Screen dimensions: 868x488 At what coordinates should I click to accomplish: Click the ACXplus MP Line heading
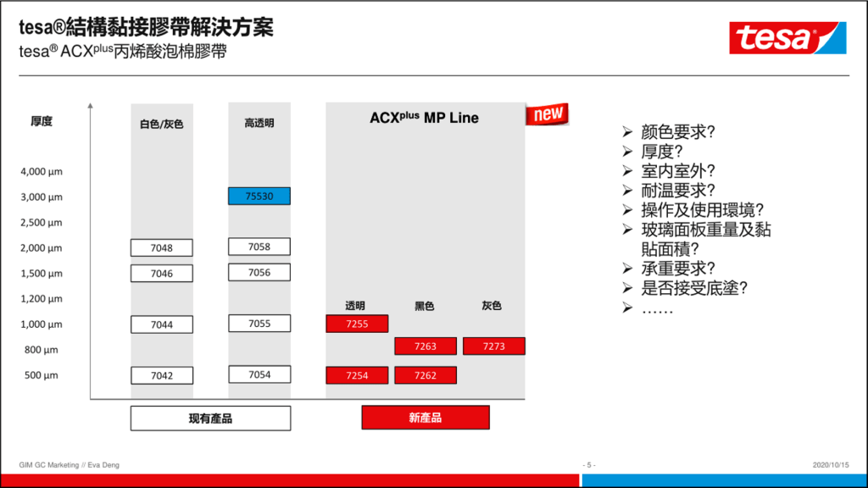[424, 118]
